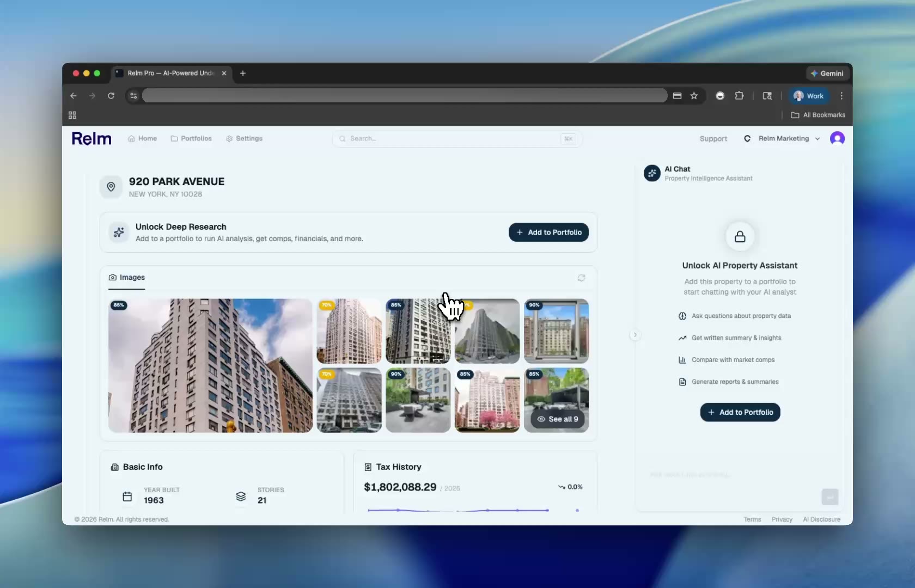Click the send message button in AI Chat
Screen dimensions: 915x588
(x=829, y=497)
